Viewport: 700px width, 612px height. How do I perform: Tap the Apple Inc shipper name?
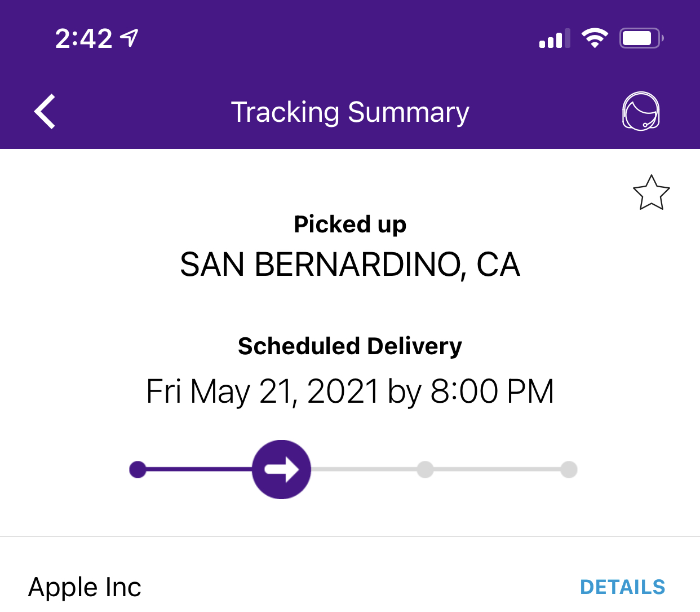(85, 587)
